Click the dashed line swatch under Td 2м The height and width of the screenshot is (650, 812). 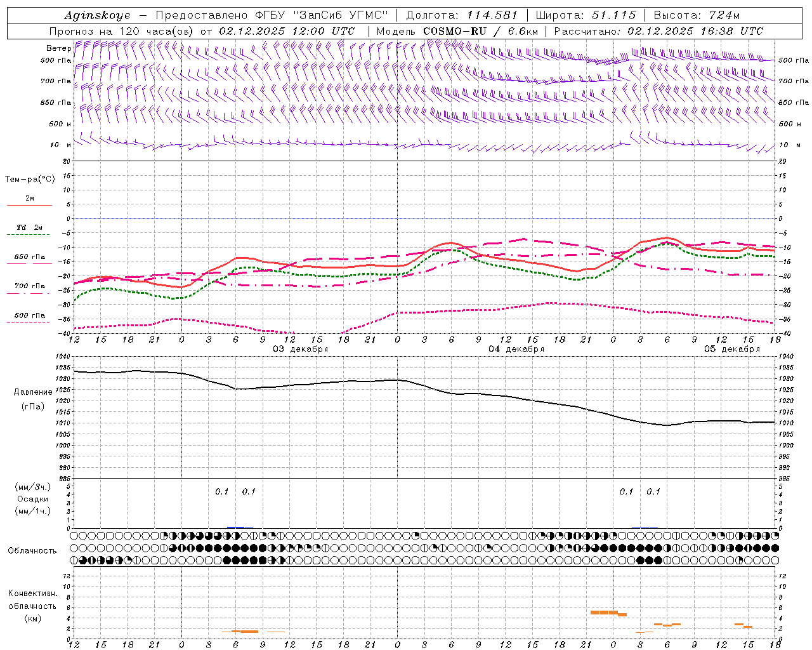pyautogui.click(x=29, y=235)
